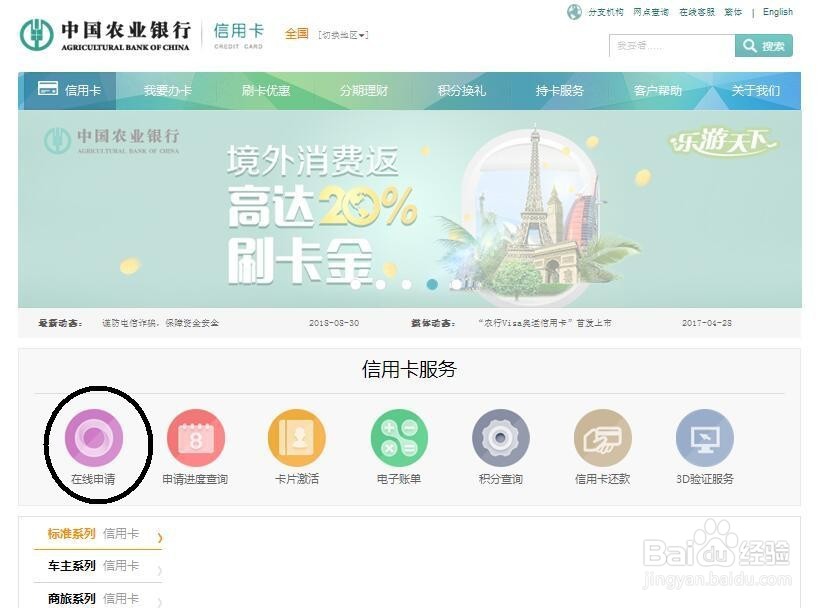838x608 pixels.
Task: Select the third banner carousel dot
Action: click(x=407, y=285)
